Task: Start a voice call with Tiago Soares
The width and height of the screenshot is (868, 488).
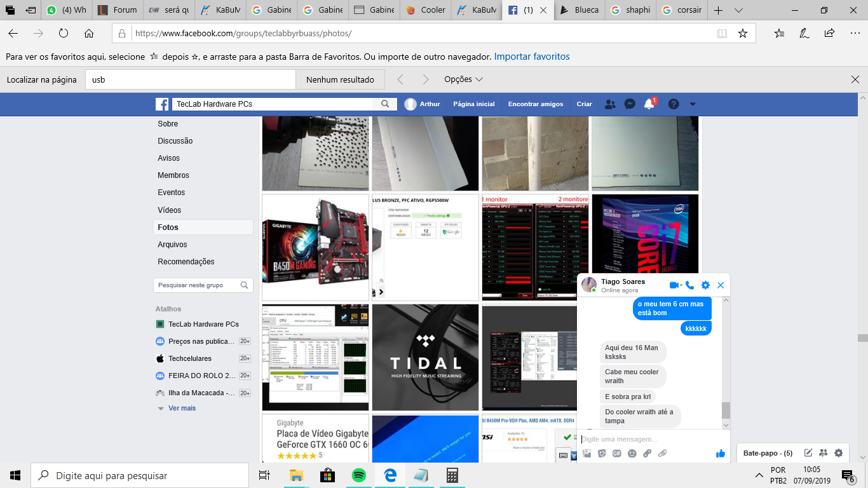Action: click(690, 285)
